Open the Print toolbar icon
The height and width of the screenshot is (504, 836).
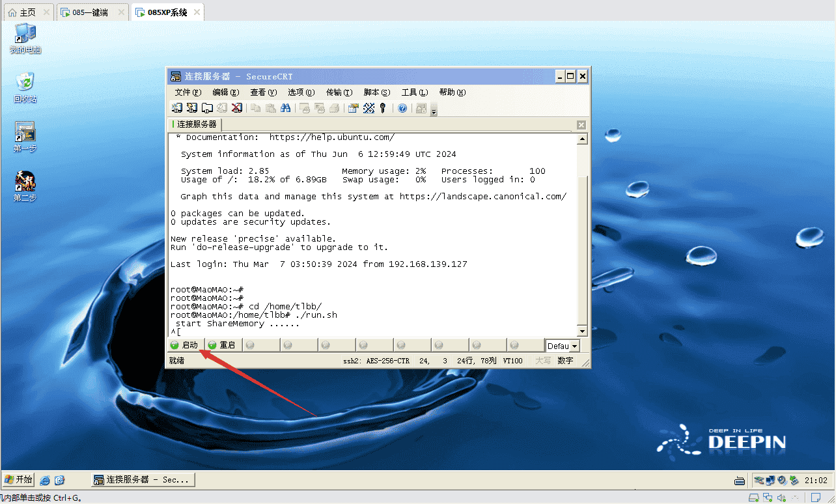335,108
